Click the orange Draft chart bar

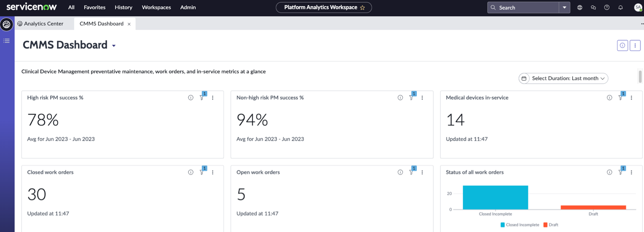[x=593, y=207]
